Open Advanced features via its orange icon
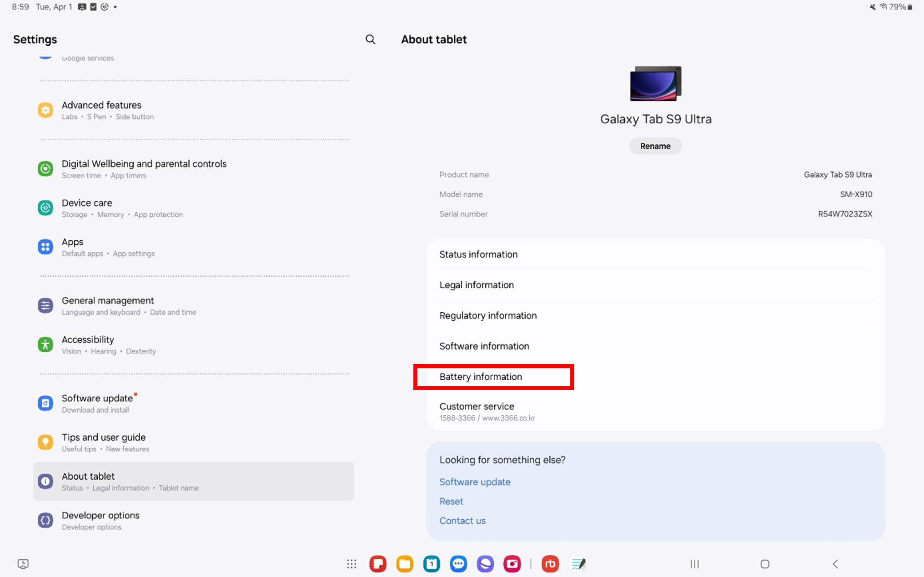Image resolution: width=924 pixels, height=577 pixels. point(45,110)
